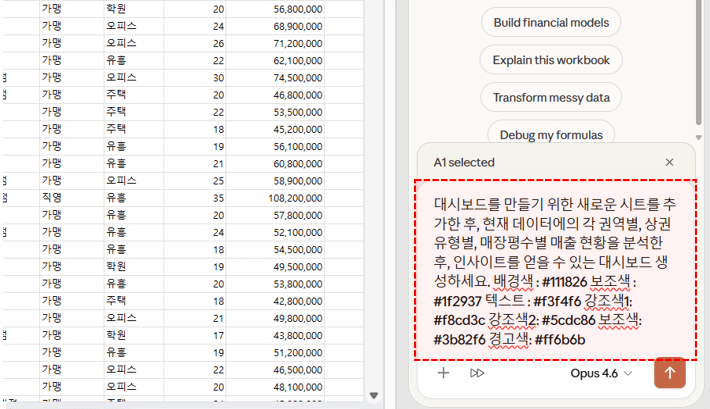Click the spreadsheet scrollbar down arrow

click(375, 394)
